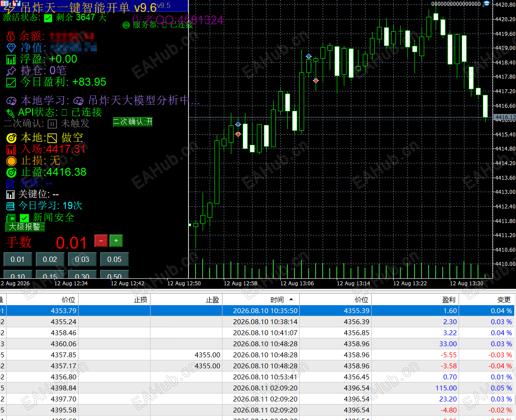Select the 0.02 lot preset button
516x420 pixels.
50,259
